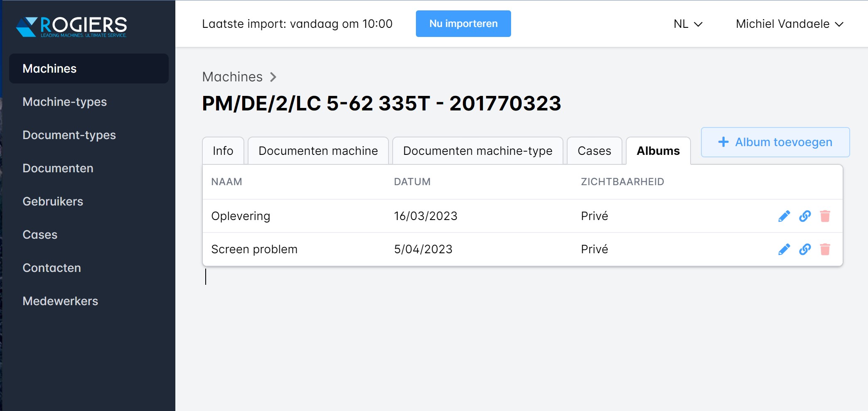This screenshot has width=868, height=411.
Task: Open the Cases tab
Action: click(x=594, y=150)
